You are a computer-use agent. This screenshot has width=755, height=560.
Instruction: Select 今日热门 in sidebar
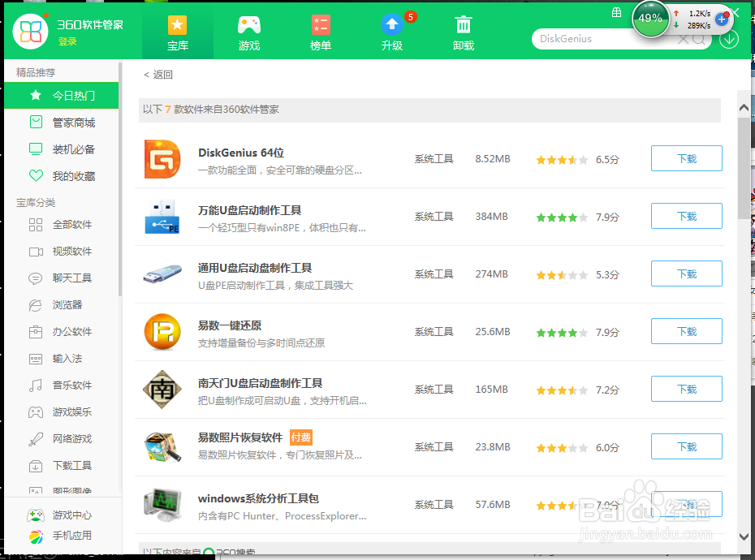coord(61,95)
